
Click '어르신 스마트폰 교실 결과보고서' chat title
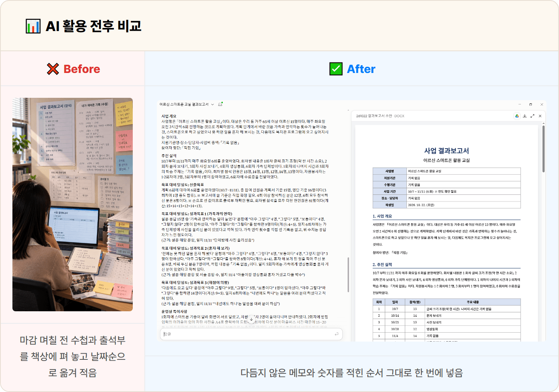click(184, 104)
